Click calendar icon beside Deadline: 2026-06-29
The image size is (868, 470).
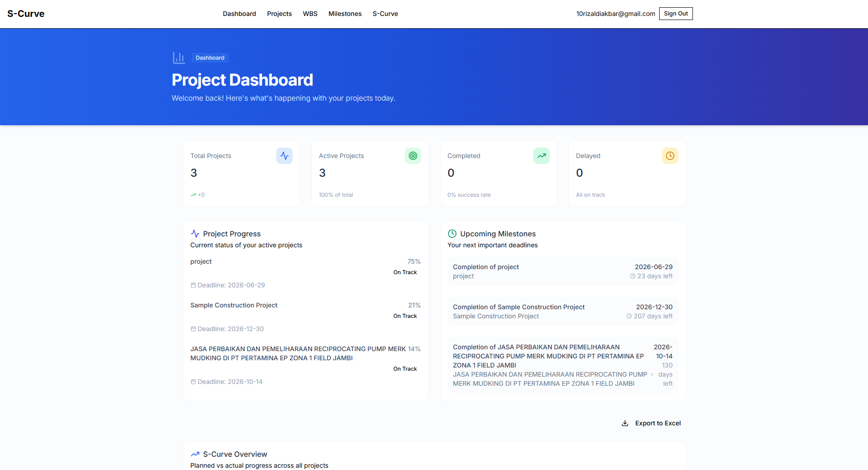click(x=193, y=285)
